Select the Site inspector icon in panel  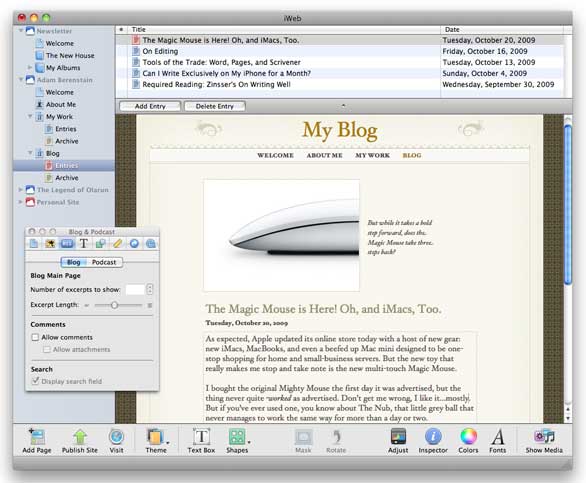34,244
